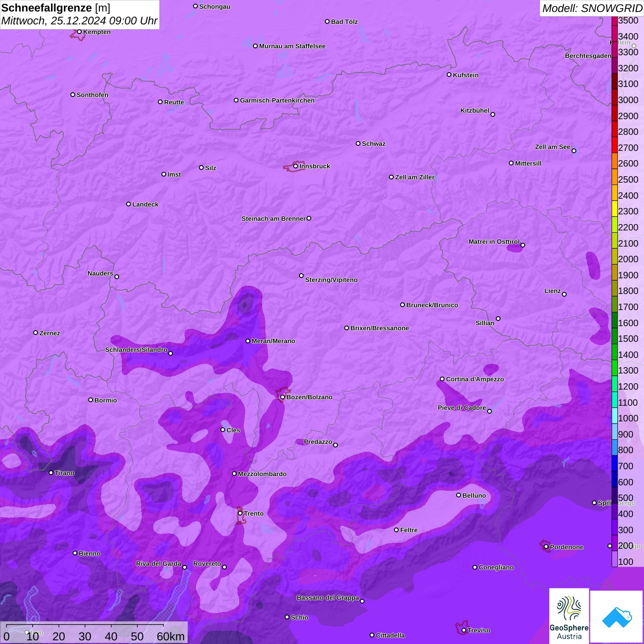Screen dimensions: 644x644
Task: Click the Berchtesgaden label
Action: point(588,56)
